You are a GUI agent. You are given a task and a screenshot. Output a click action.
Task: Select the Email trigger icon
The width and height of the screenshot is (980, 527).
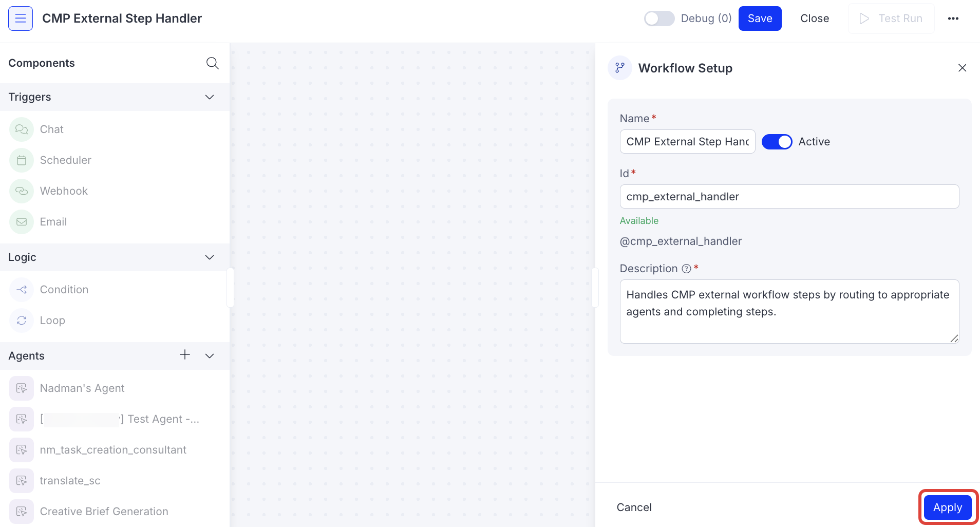pyautogui.click(x=21, y=221)
